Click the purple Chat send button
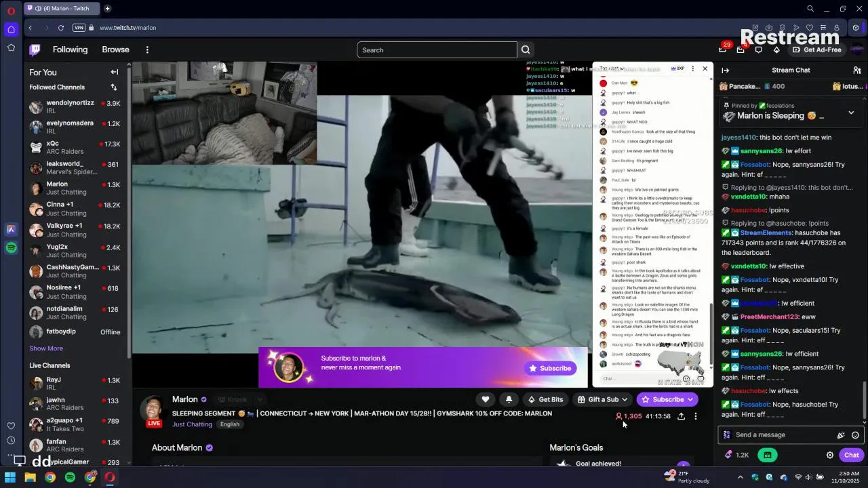Image resolution: width=868 pixels, height=488 pixels. [x=852, y=455]
